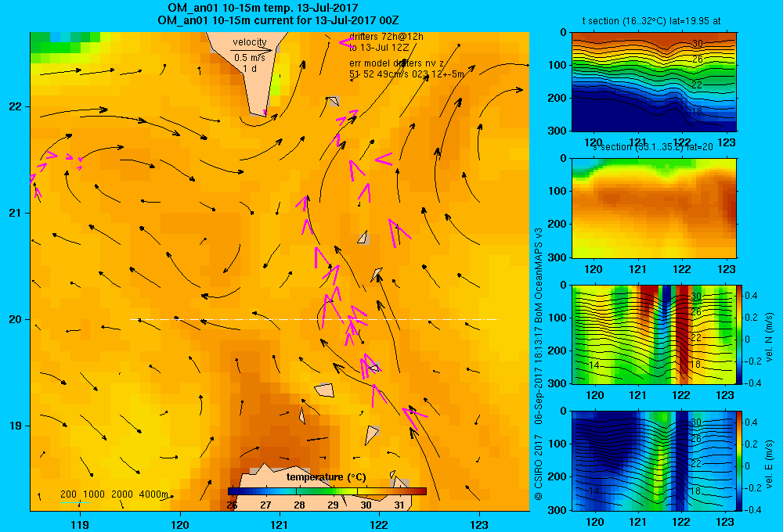This screenshot has width=783, height=532.
Task: Click the 'vel. E (m/s)' colorbar label
Action: click(770, 463)
